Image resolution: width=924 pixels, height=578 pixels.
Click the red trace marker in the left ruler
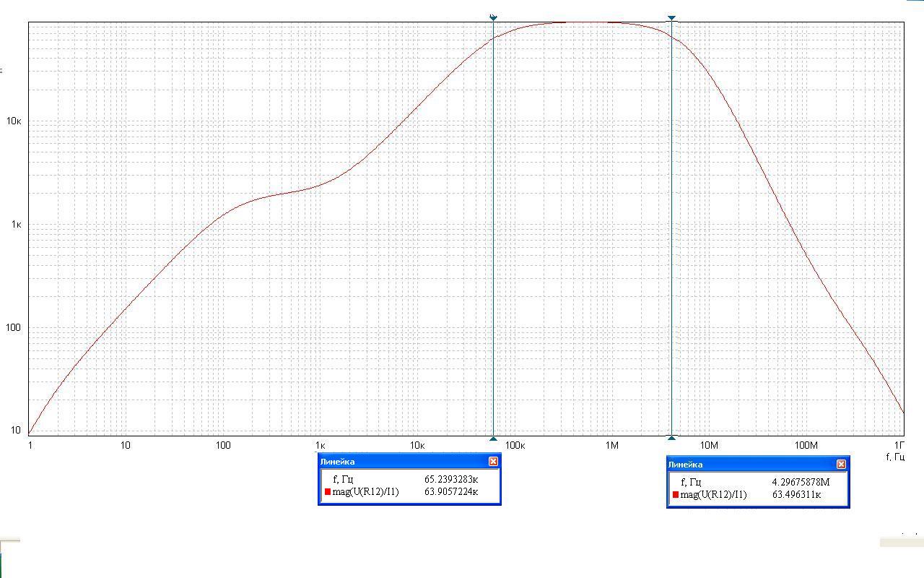click(x=328, y=492)
